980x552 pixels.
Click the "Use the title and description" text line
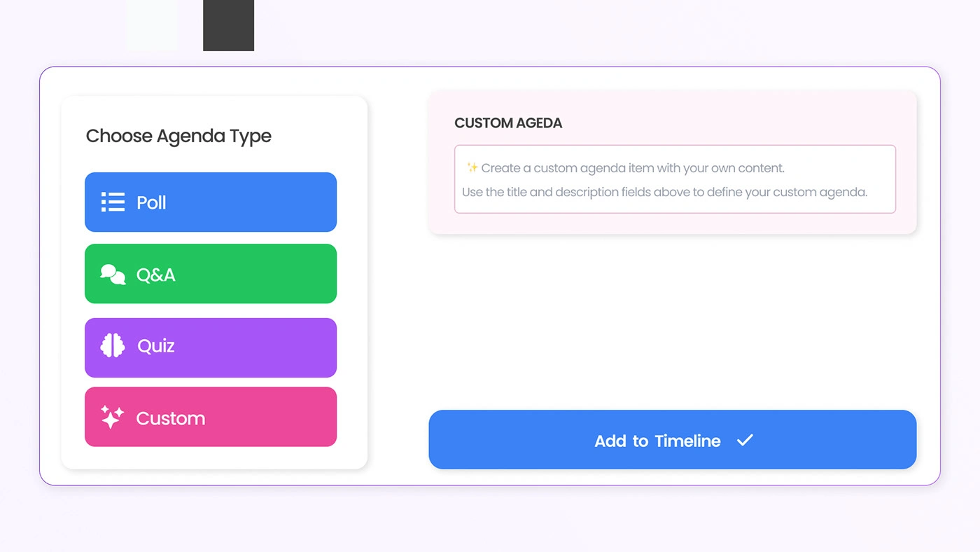pyautogui.click(x=664, y=192)
